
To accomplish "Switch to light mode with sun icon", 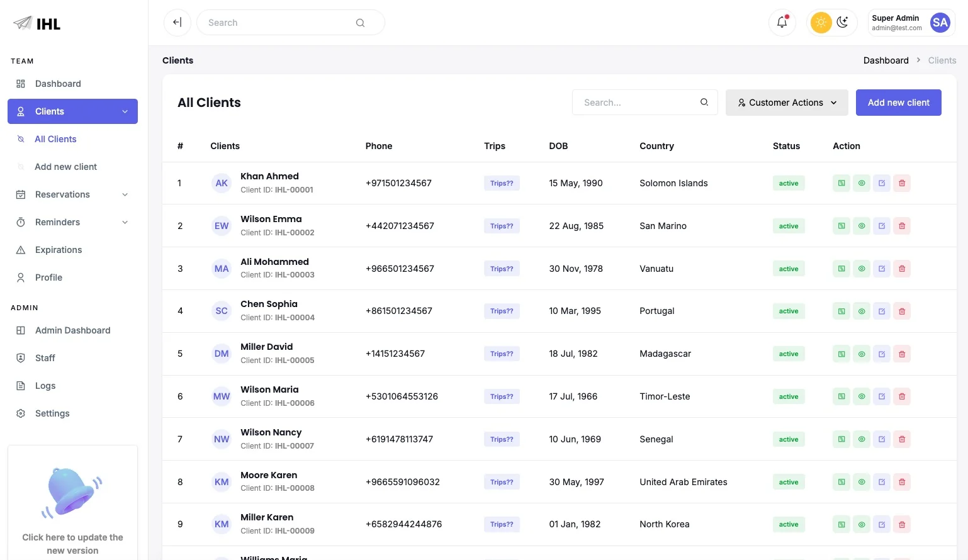I will point(821,23).
